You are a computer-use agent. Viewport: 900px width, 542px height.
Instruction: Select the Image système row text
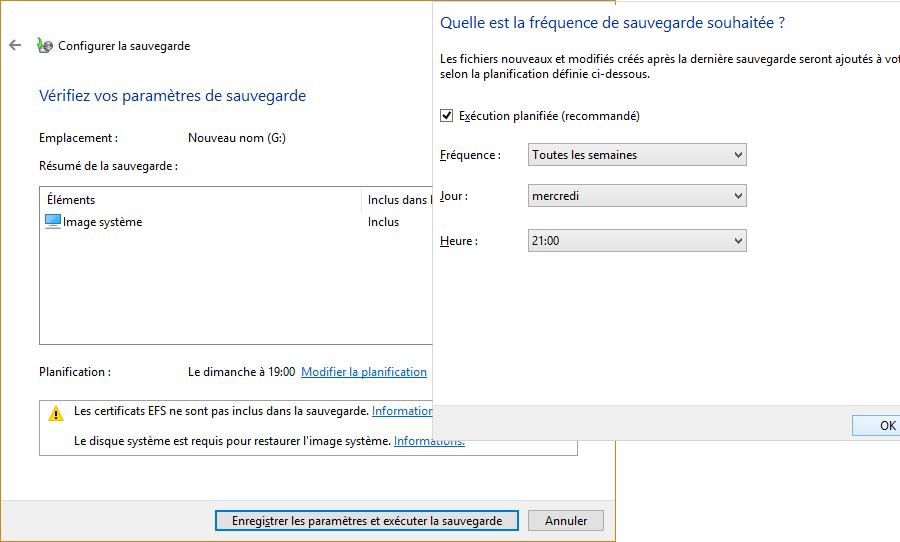click(x=103, y=222)
